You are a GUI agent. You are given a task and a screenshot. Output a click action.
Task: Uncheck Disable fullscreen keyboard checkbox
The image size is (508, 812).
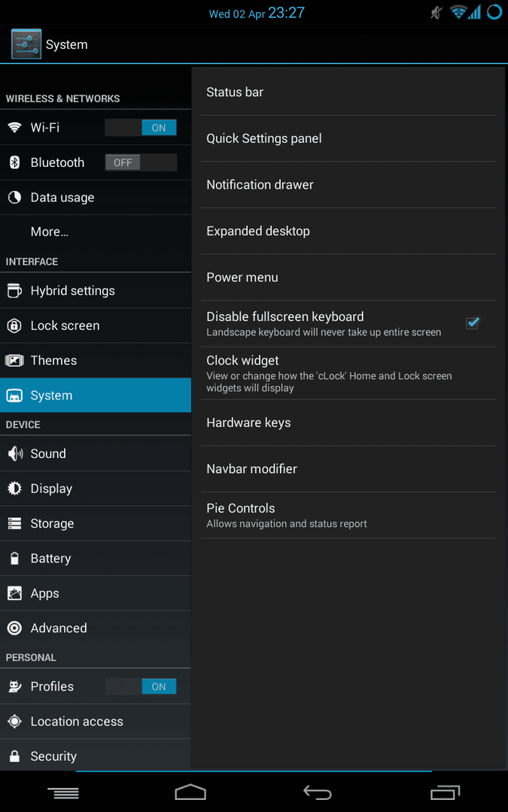[x=472, y=323]
